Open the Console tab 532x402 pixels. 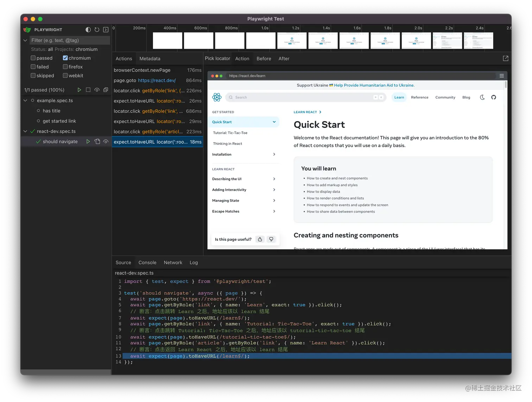tap(147, 263)
